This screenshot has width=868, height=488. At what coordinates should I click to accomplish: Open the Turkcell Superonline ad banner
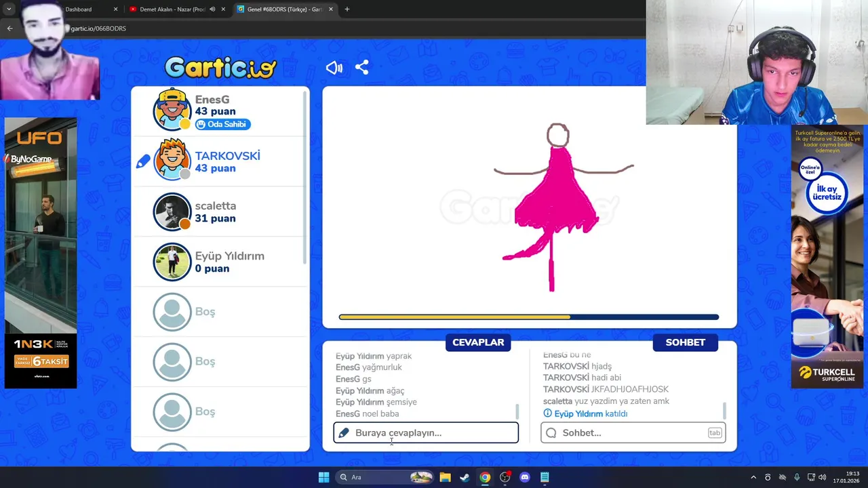pos(827,257)
